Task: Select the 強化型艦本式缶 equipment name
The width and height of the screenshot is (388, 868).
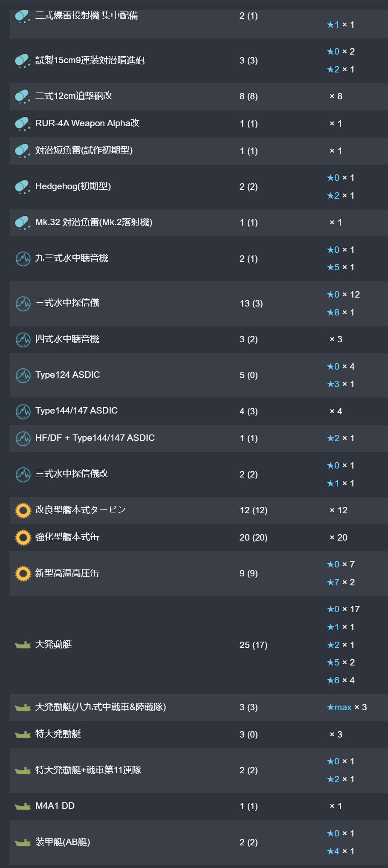Action: (x=67, y=537)
